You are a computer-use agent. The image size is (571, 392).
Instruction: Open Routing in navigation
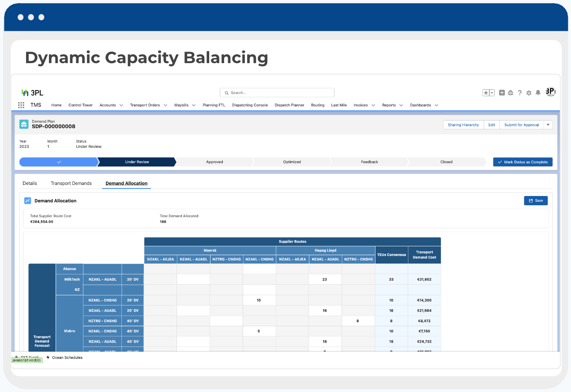click(318, 105)
